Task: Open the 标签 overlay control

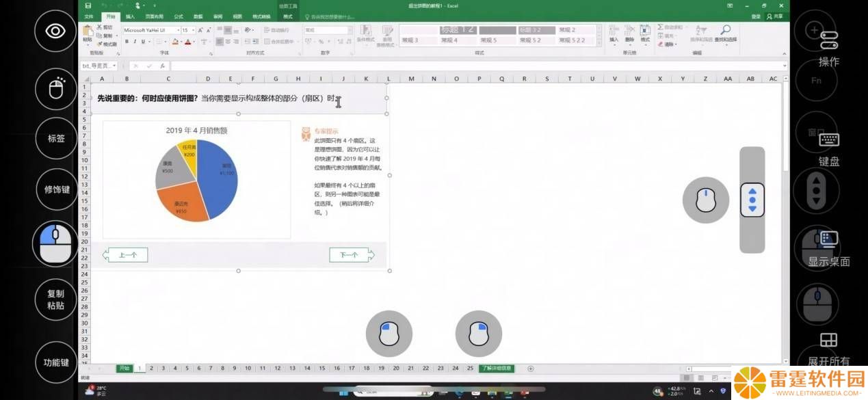Action: pyautogui.click(x=56, y=138)
